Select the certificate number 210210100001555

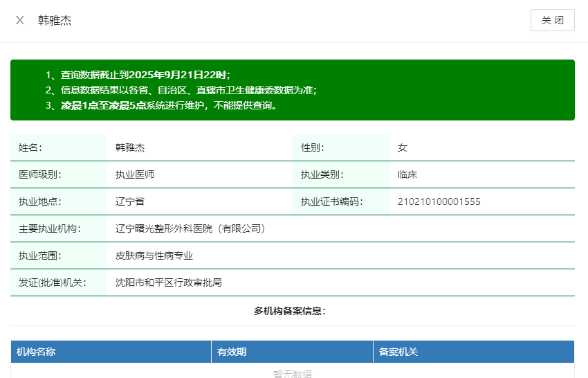[439, 201]
